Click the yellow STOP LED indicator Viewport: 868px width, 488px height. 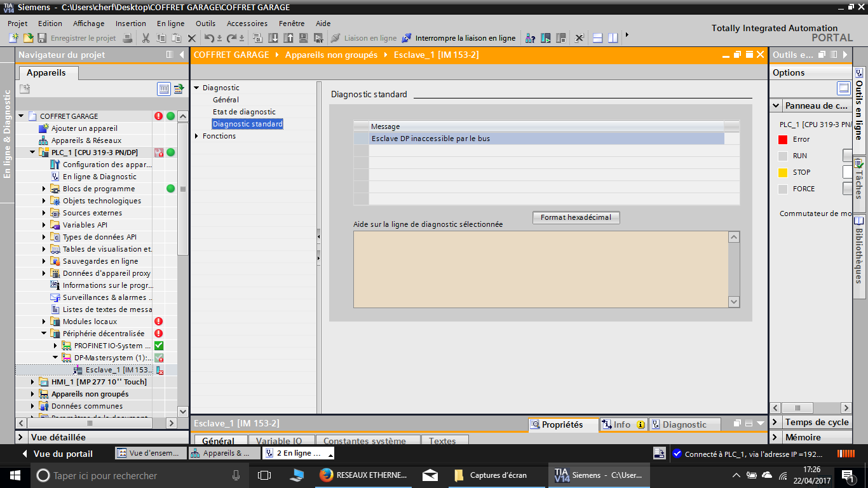click(783, 172)
